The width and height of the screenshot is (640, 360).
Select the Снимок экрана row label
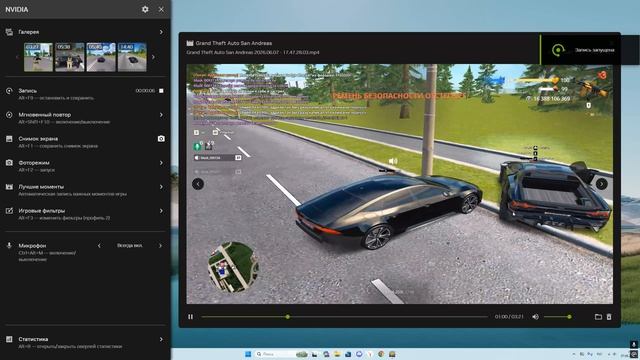point(38,139)
